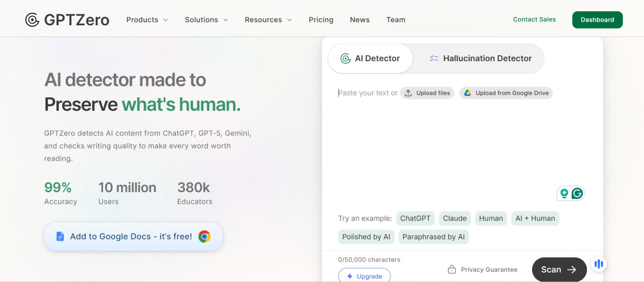Try the ChatGPT example

[x=415, y=218]
